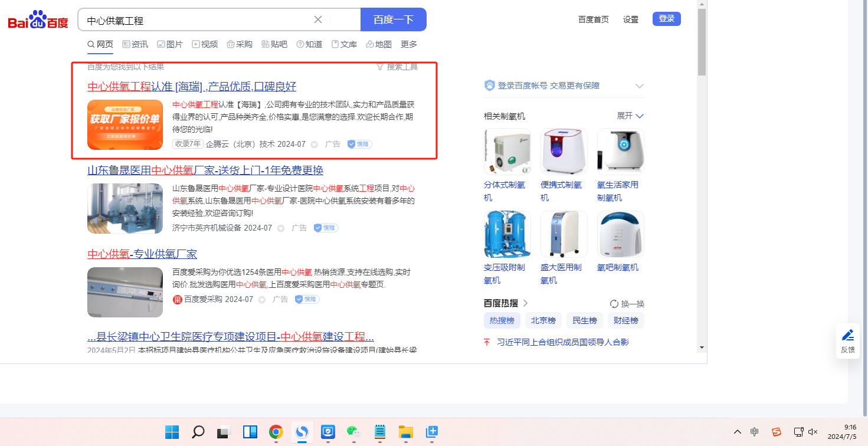This screenshot has height=446, width=868.
Task: Open the 反馈 feedback pencil button
Action: [x=848, y=340]
